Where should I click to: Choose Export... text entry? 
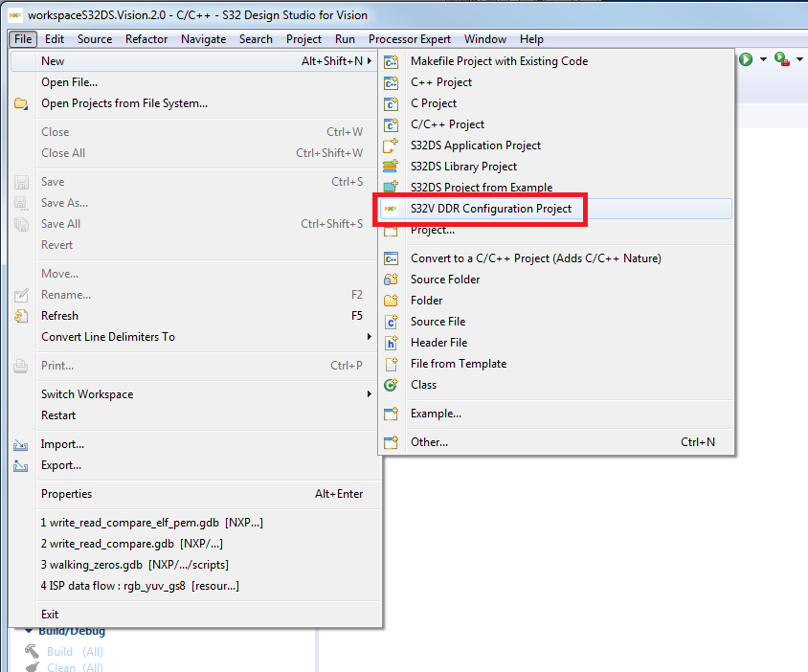click(x=61, y=465)
